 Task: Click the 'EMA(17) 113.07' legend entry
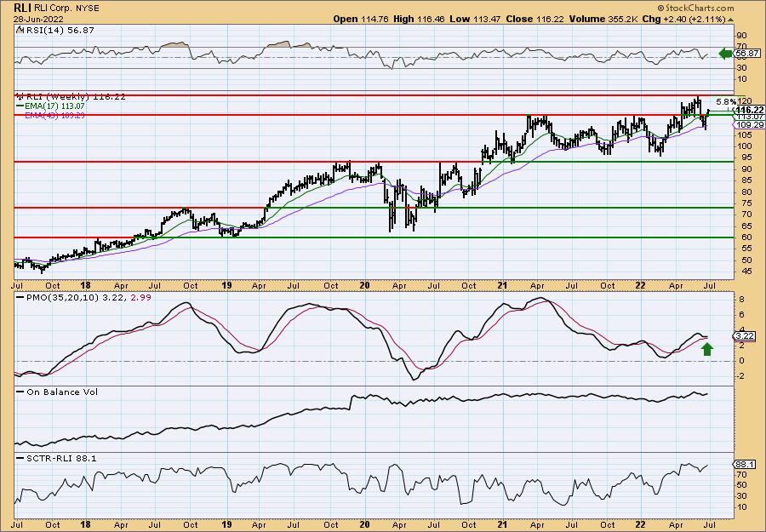point(50,106)
